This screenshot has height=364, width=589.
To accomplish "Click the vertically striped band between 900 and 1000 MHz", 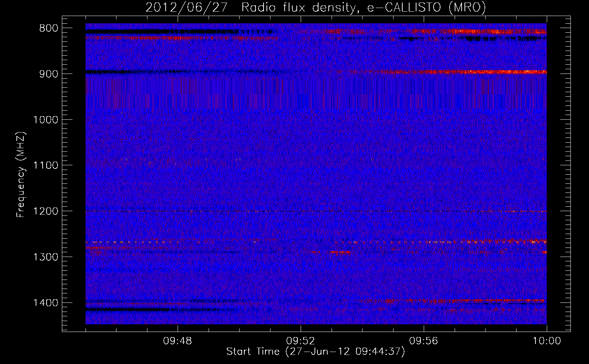I will coord(316,94).
